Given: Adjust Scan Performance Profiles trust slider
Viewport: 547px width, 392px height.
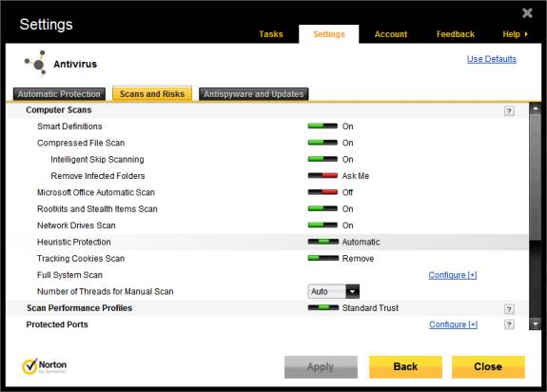Looking at the screenshot, I should [323, 307].
